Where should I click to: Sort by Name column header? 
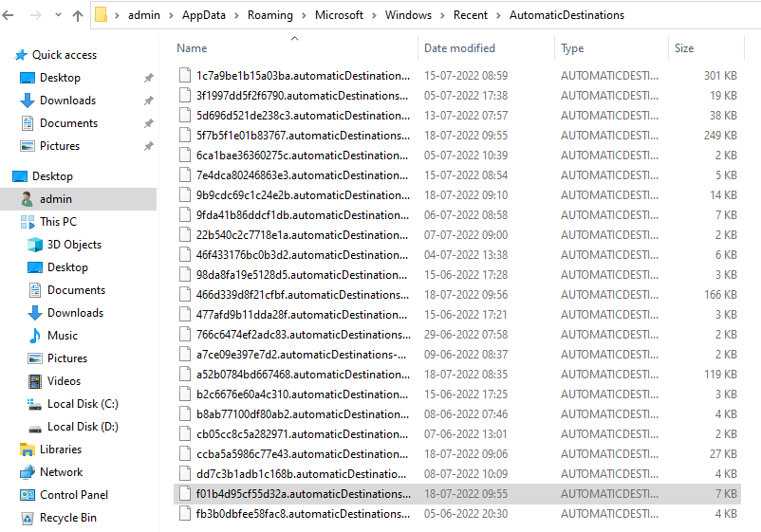(192, 48)
